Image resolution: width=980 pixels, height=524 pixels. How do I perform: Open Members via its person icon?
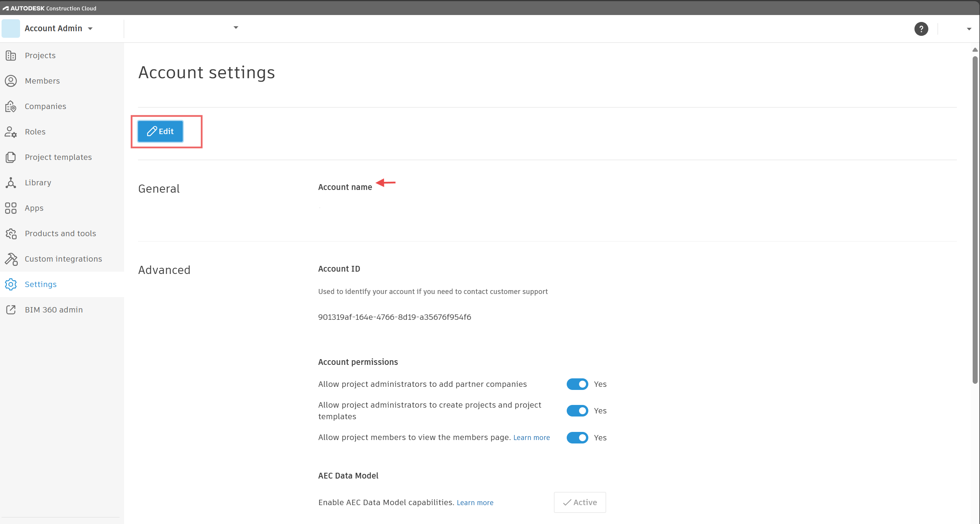click(x=11, y=81)
